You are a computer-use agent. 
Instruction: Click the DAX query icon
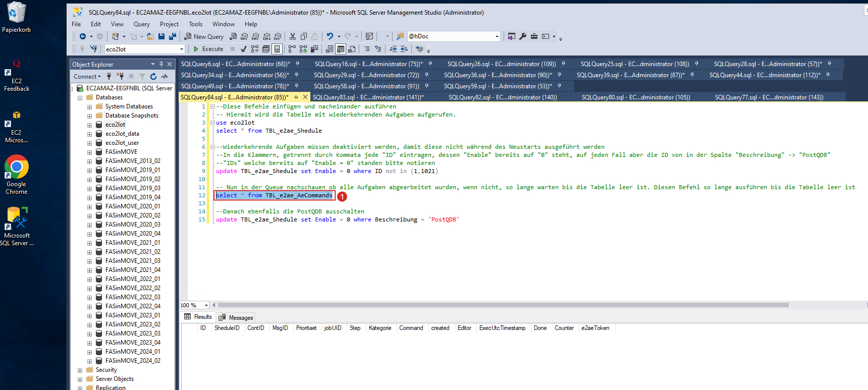[x=278, y=36]
